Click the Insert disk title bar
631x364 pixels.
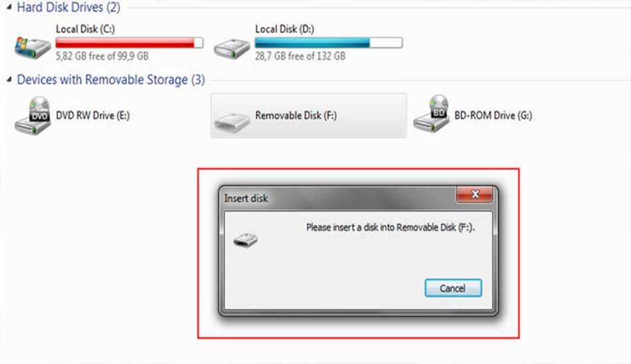point(338,198)
